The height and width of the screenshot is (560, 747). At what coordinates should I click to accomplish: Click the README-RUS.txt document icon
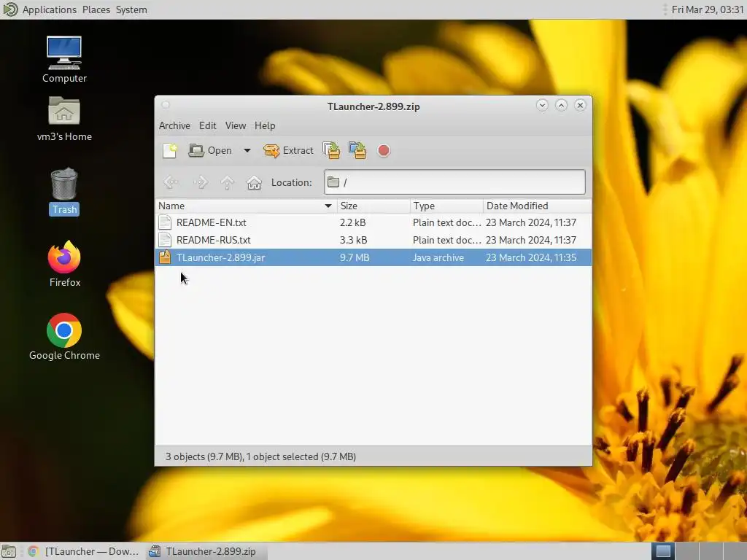(x=165, y=240)
